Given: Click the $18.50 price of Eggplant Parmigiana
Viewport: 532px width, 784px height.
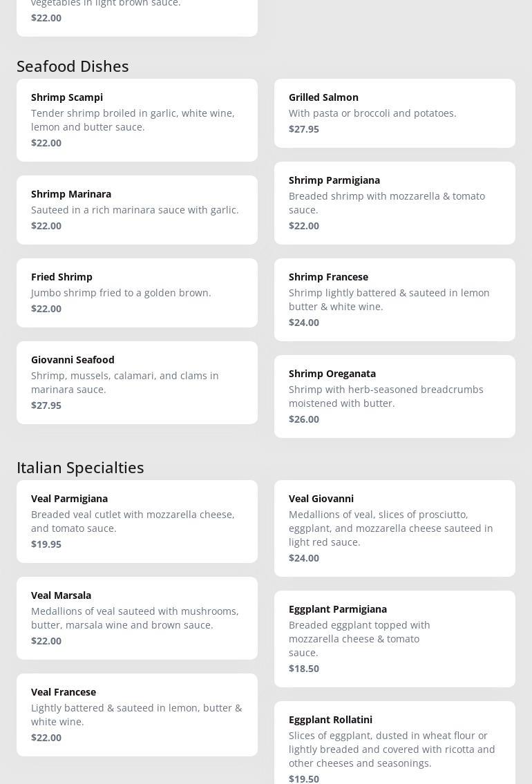Looking at the screenshot, I should coord(304,669).
